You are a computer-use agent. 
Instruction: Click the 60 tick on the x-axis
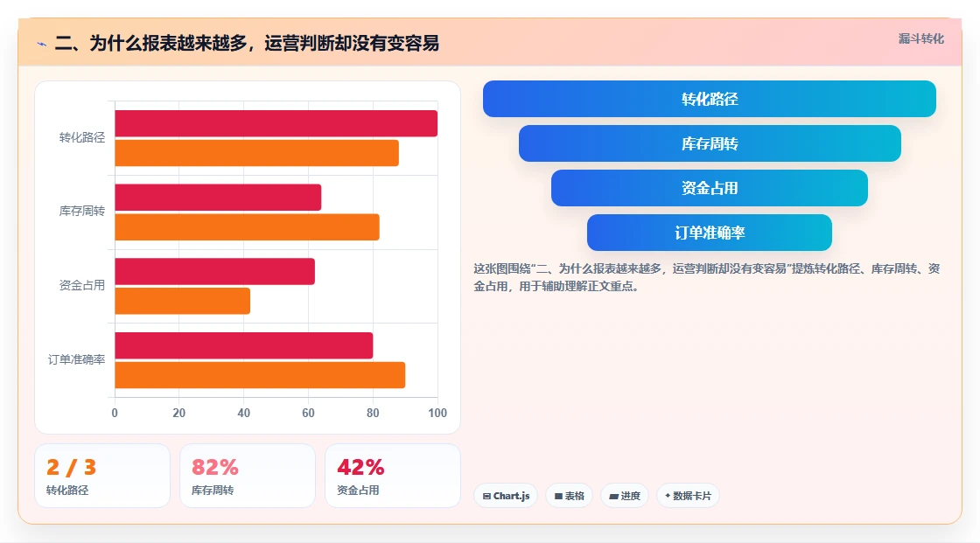(308, 413)
